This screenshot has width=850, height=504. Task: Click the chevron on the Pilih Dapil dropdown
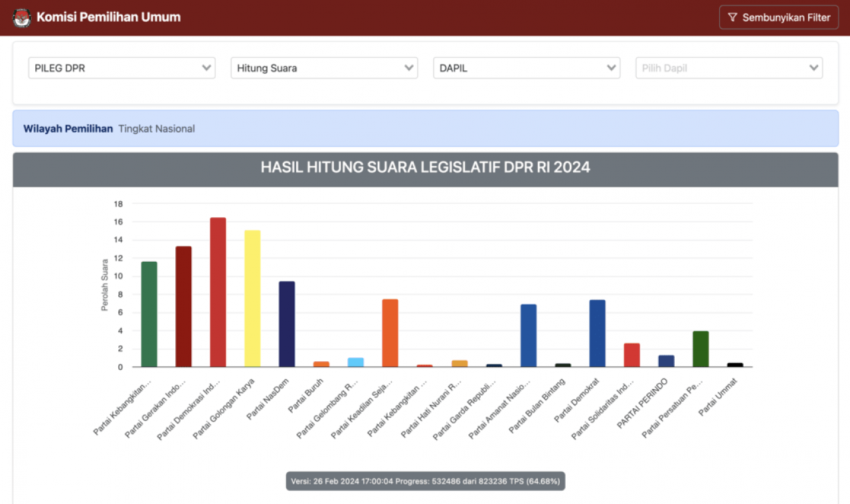tap(813, 68)
